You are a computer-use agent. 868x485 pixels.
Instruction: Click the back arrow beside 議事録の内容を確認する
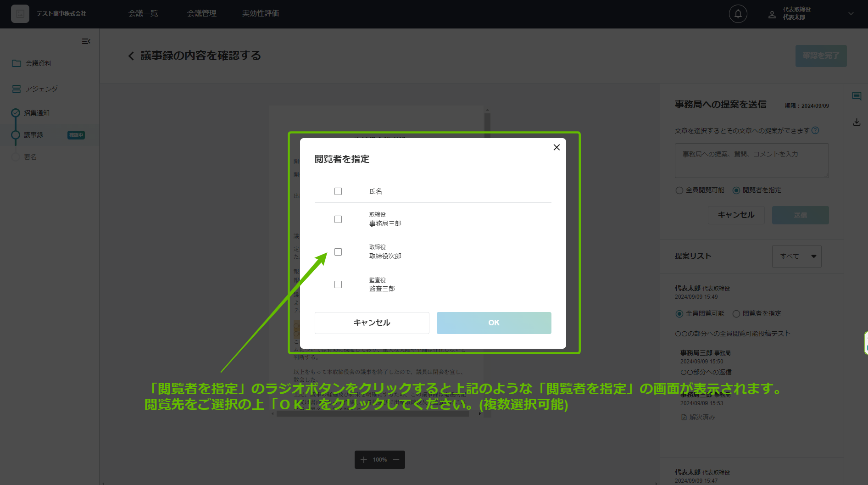click(x=131, y=56)
